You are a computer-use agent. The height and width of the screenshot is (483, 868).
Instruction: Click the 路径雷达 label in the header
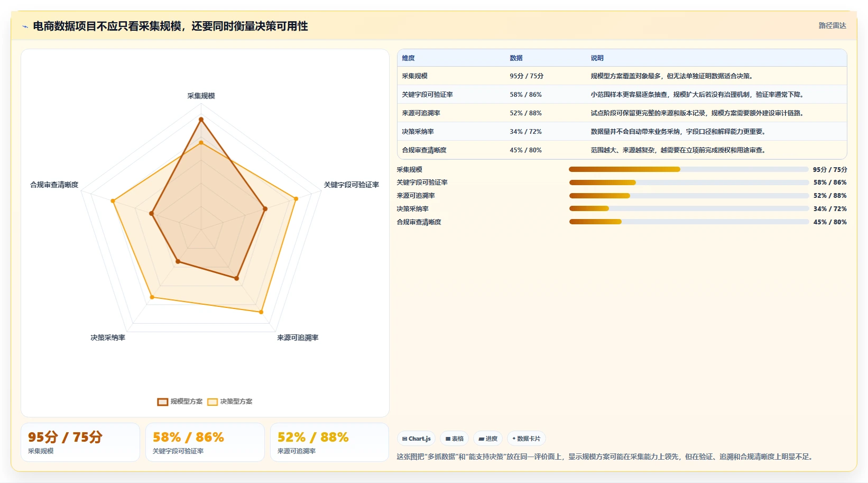832,25
